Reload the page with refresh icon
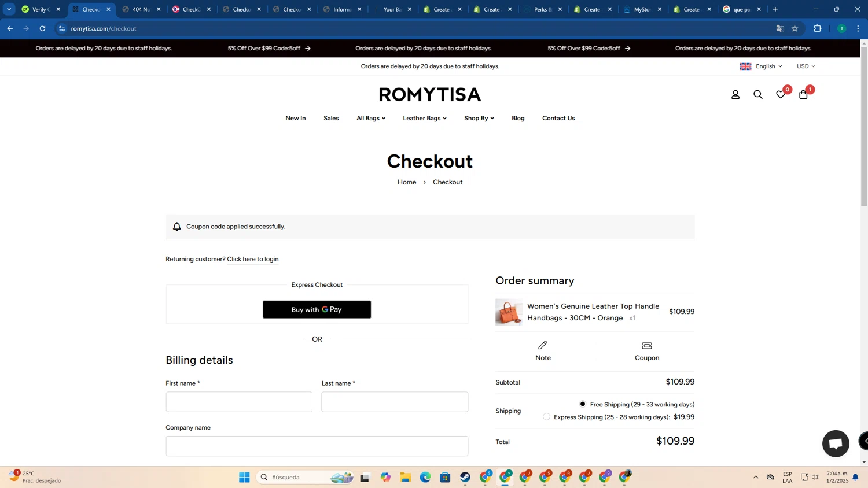This screenshot has width=868, height=488. pyautogui.click(x=42, y=28)
